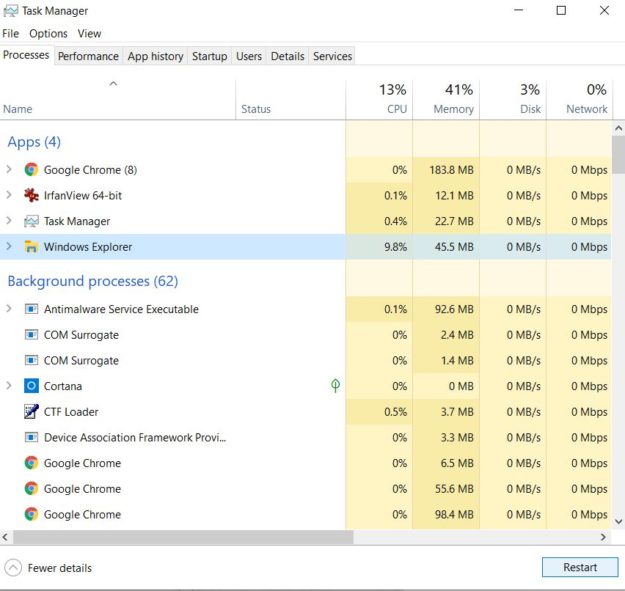This screenshot has height=591, width=625.
Task: Sort by the Memory column header
Action: [x=446, y=100]
